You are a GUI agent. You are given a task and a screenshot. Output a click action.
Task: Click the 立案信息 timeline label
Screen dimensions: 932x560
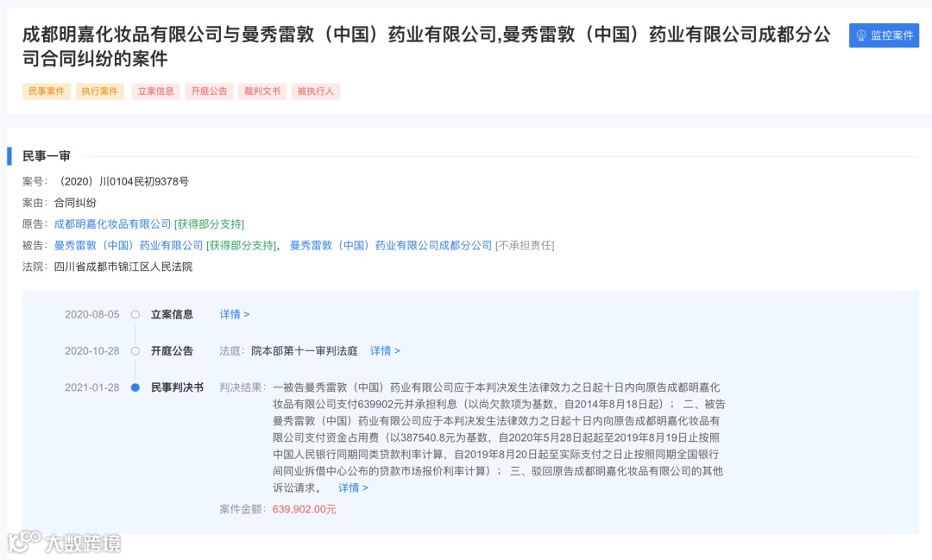(172, 314)
